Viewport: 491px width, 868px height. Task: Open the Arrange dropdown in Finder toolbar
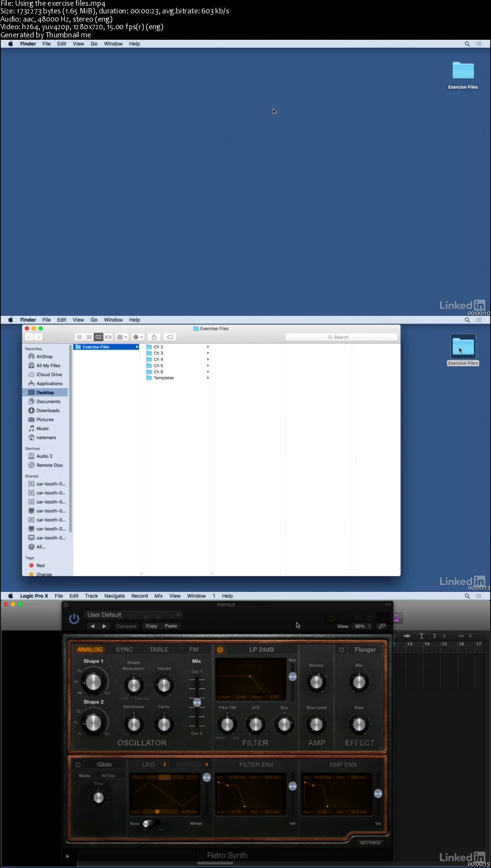pos(122,337)
